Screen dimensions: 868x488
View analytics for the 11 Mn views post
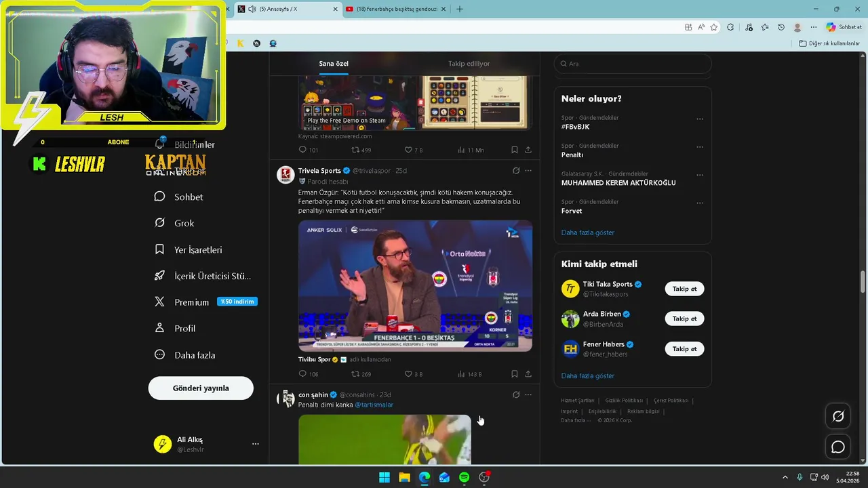point(471,150)
